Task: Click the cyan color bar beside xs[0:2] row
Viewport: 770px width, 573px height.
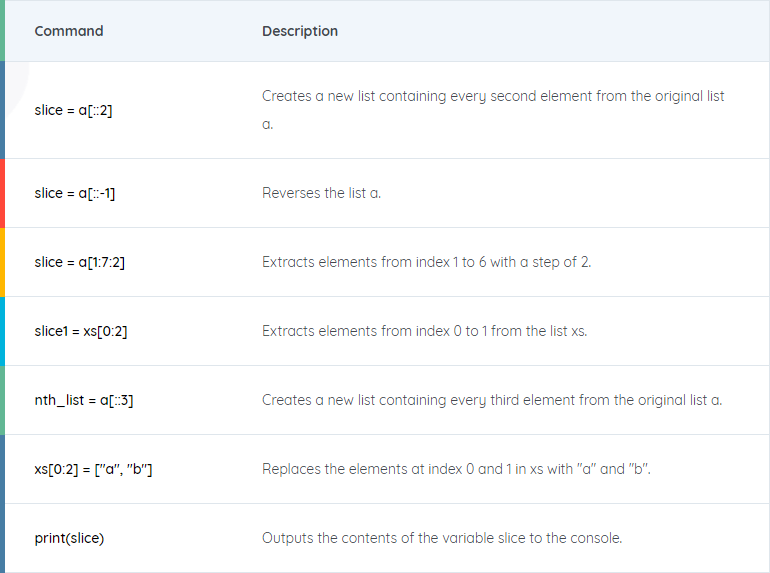Action: pyautogui.click(x=2, y=331)
